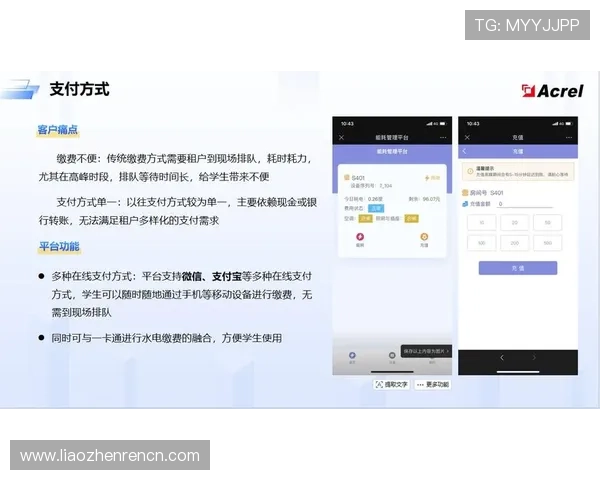
Task: Tap the orange 充值 recharge icon in S401 card
Action: point(424,237)
